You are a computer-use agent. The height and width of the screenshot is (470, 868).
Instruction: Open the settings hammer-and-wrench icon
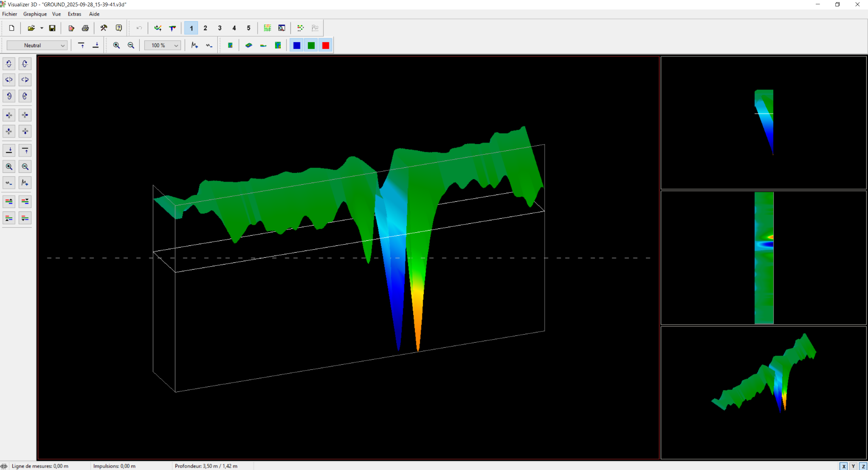coord(104,28)
